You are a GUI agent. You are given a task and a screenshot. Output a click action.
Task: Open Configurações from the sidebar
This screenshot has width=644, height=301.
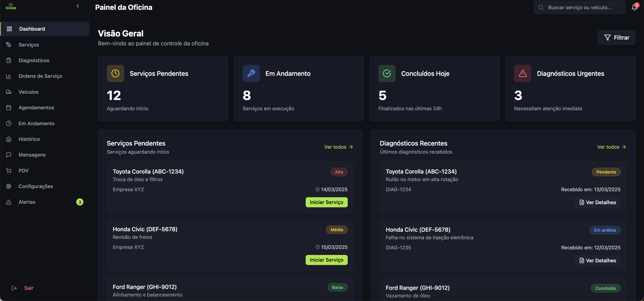pos(36,186)
